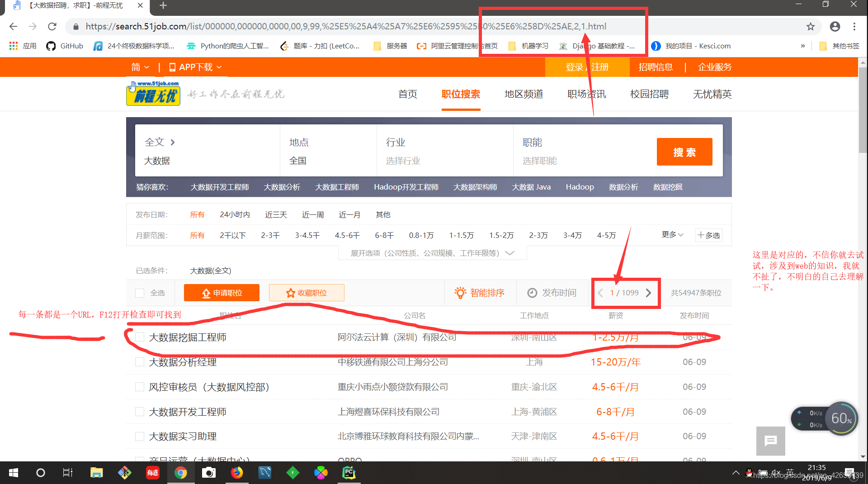Image resolution: width=868 pixels, height=484 pixels.
Task: Open the 24个终极数据科学项目 bookmark
Action: click(x=134, y=46)
